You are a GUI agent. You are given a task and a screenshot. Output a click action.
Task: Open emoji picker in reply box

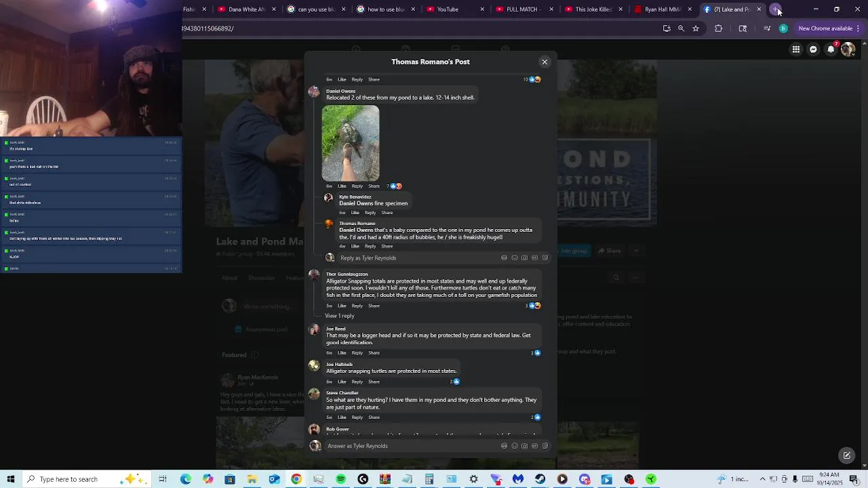[x=514, y=258]
